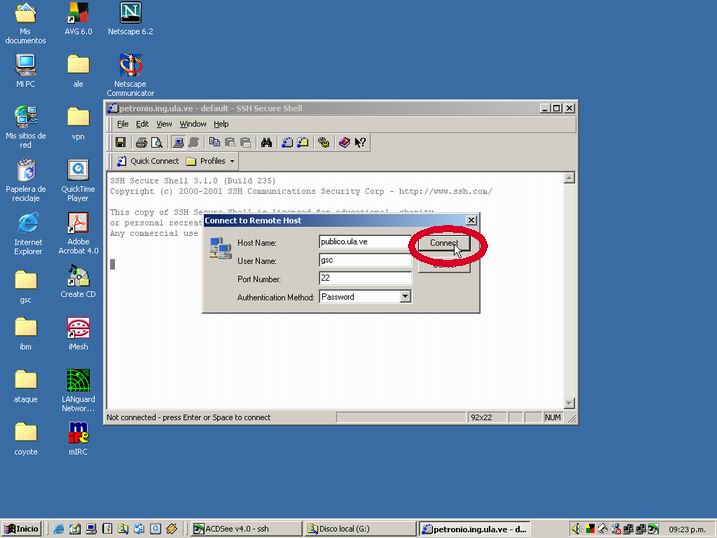Select the iMesh desktop icon
This screenshot has height=538, width=717.
tap(78, 334)
